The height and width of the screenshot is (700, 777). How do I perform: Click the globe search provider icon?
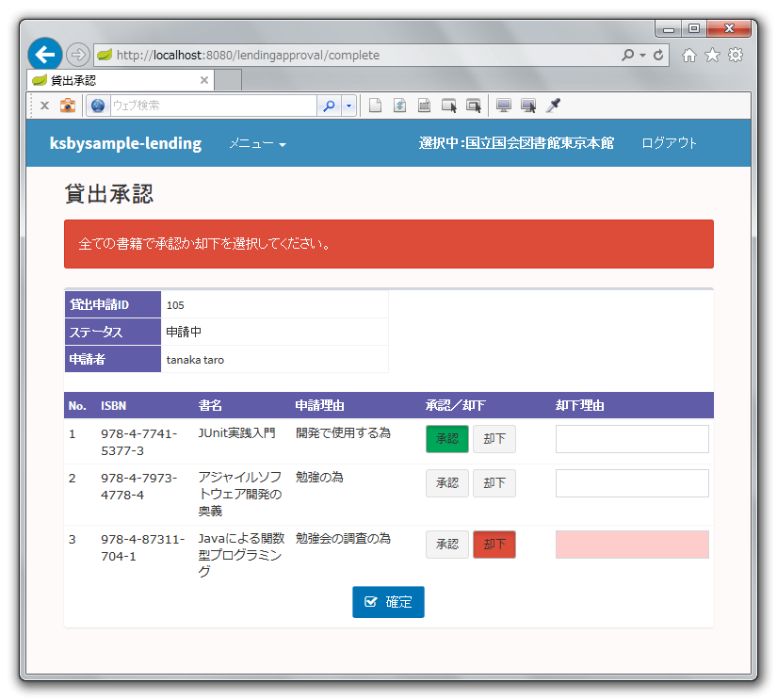tap(98, 106)
